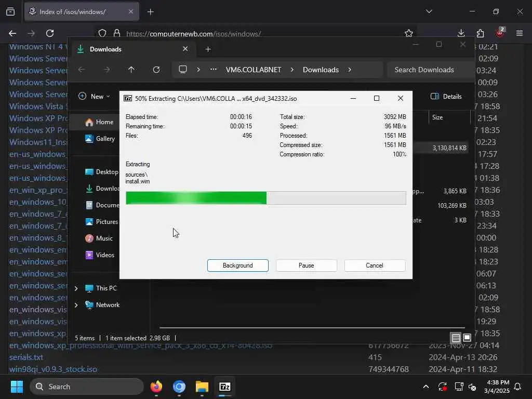532x399 pixels.
Task: Click the green extraction progress bar
Action: [x=265, y=198]
